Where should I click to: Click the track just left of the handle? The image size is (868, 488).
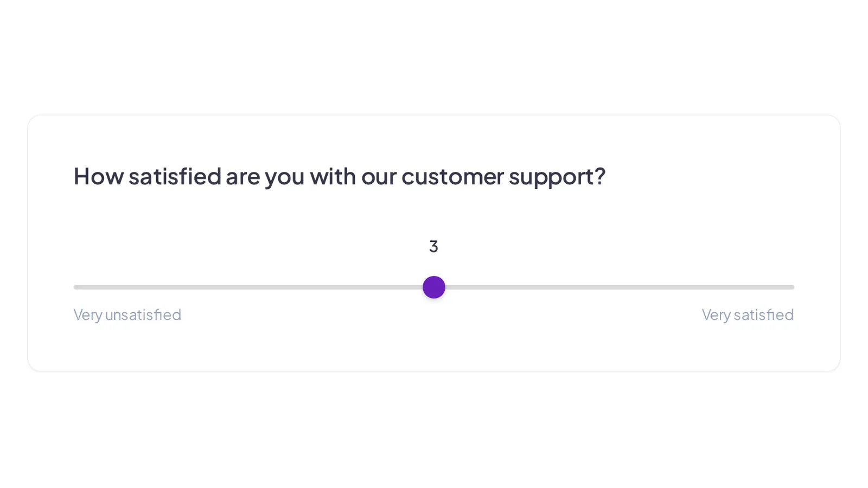(415, 287)
